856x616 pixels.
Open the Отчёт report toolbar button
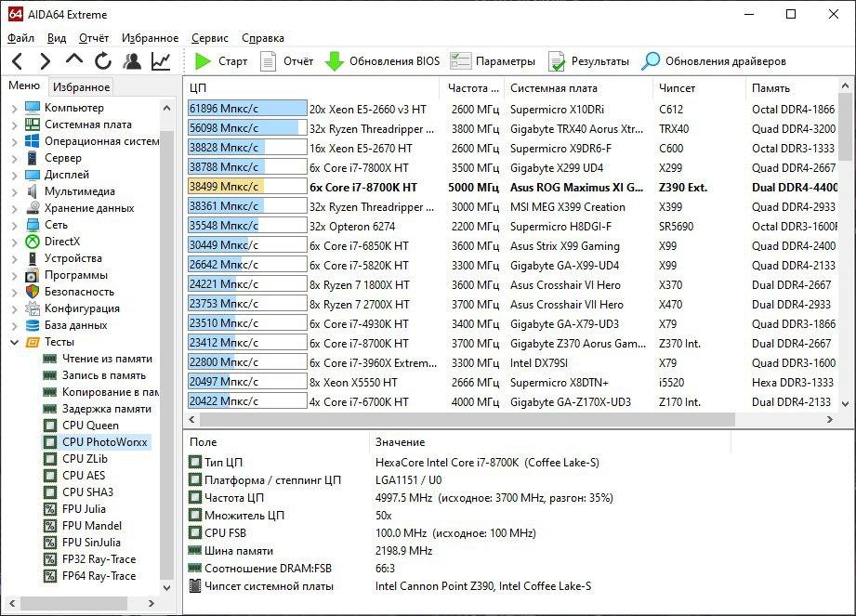pos(286,61)
